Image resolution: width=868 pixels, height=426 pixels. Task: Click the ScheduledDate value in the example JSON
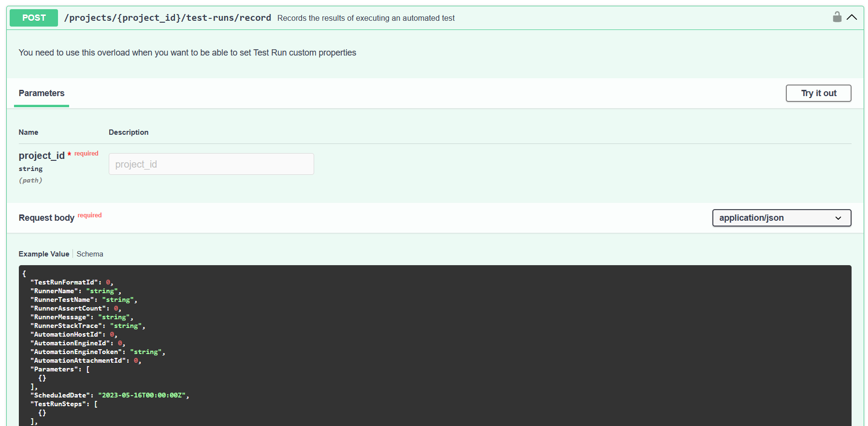click(x=142, y=396)
